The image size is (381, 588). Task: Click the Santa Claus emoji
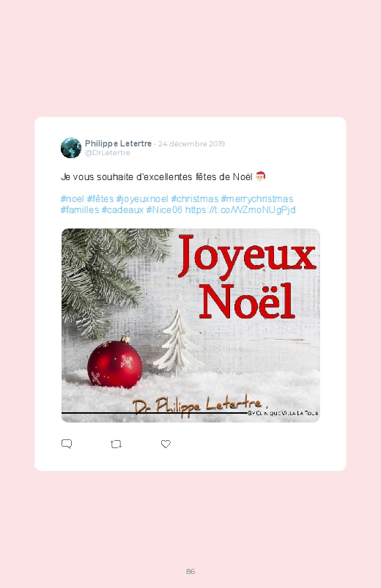click(x=261, y=176)
